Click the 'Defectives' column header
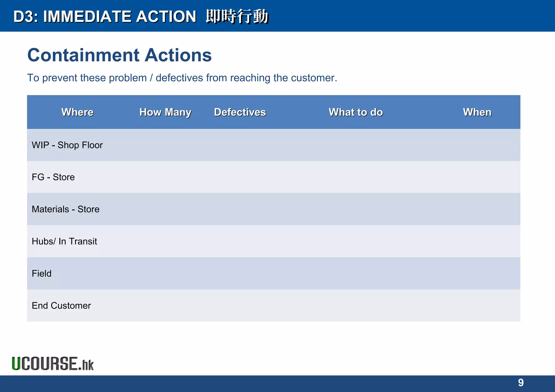Image resolution: width=555 pixels, height=392 pixels. click(240, 112)
